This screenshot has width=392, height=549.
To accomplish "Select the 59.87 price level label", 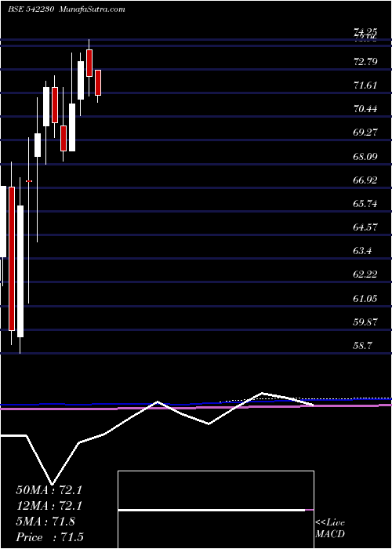I will [x=366, y=322].
